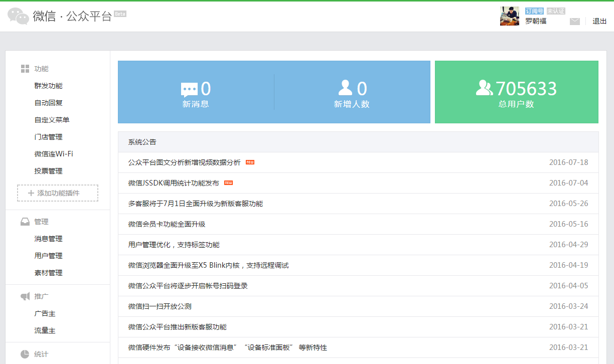Click the 新增人数 count 0
The image size is (614, 364).
pyautogui.click(x=362, y=89)
